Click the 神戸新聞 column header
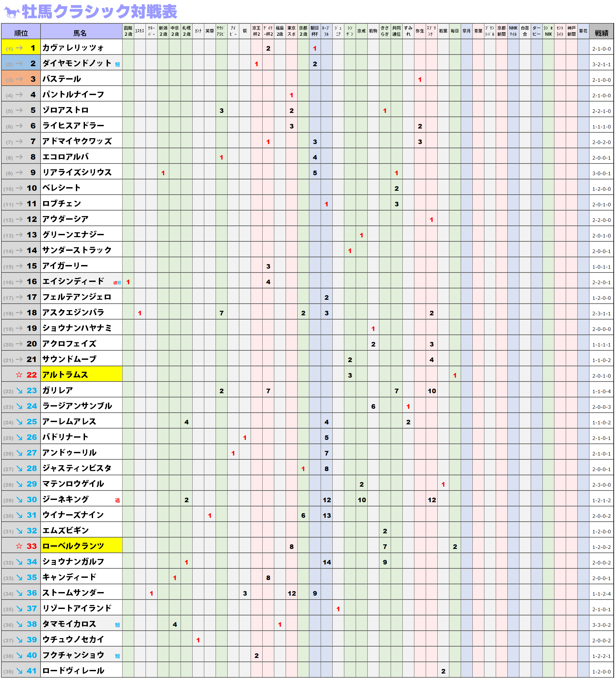This screenshot has width=616, height=679. pyautogui.click(x=572, y=31)
